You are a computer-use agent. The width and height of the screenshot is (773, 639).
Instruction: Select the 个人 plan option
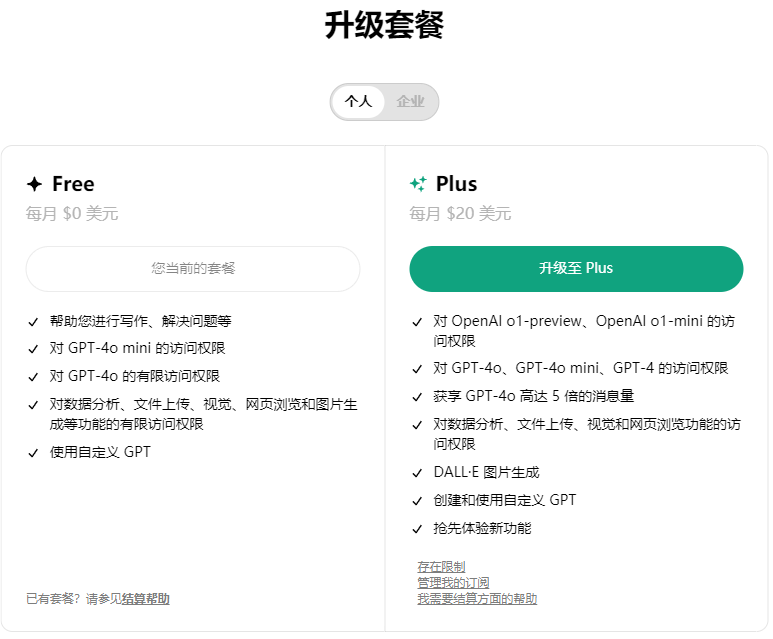358,102
